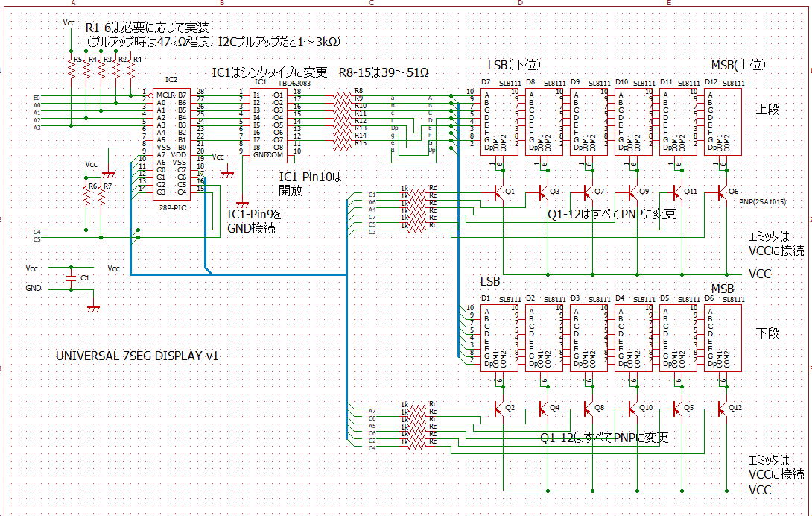The image size is (812, 516).
Task: Click the R8 series resistor symbol
Action: 343,95
